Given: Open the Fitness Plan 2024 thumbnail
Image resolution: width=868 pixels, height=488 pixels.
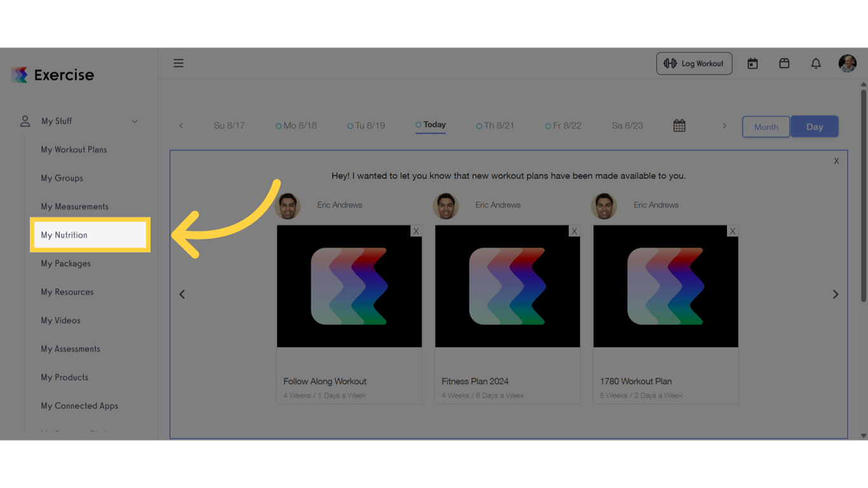Looking at the screenshot, I should pos(508,286).
